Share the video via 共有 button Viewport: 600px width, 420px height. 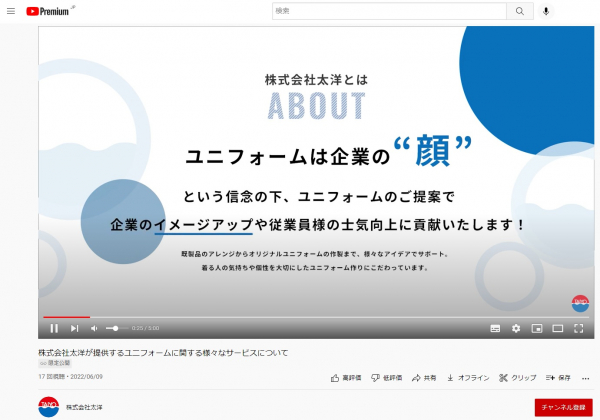(x=424, y=378)
